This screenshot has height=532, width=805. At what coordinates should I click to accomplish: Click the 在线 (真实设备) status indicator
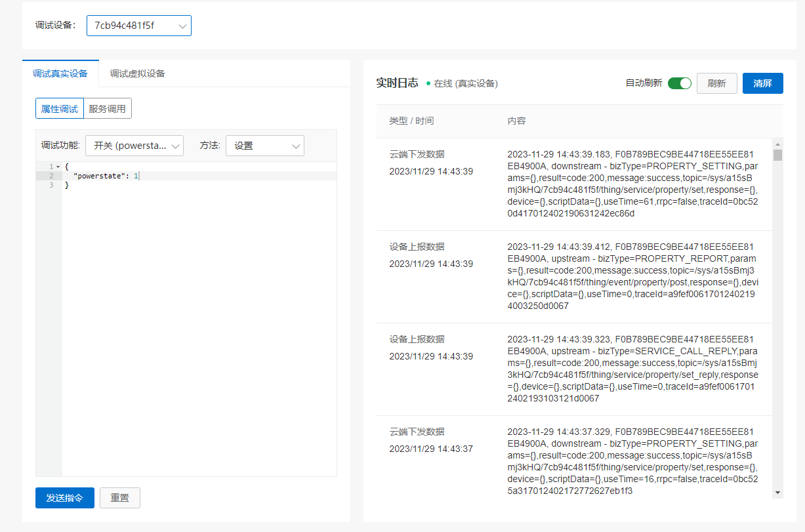462,83
